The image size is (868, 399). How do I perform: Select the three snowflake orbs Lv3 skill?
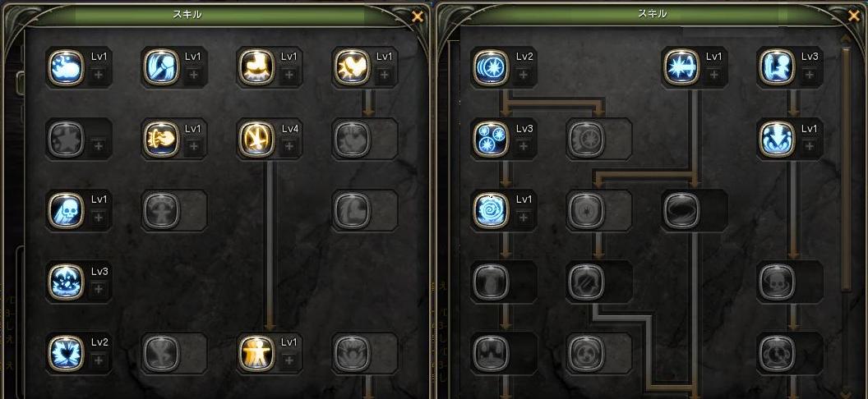click(491, 139)
